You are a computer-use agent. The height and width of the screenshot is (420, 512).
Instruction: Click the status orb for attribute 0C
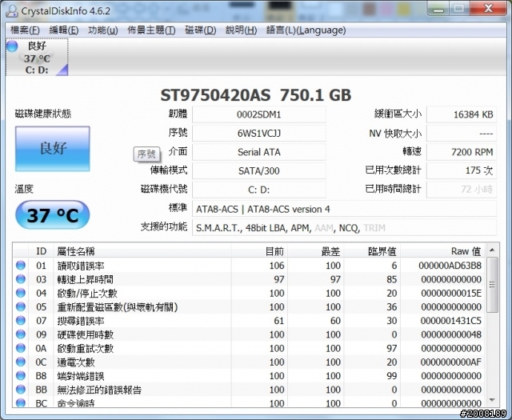[21, 362]
